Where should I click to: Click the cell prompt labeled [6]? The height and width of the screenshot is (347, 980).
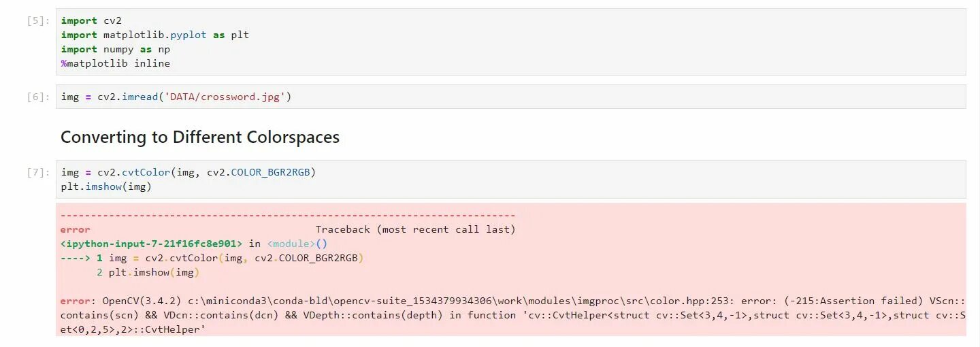point(37,97)
